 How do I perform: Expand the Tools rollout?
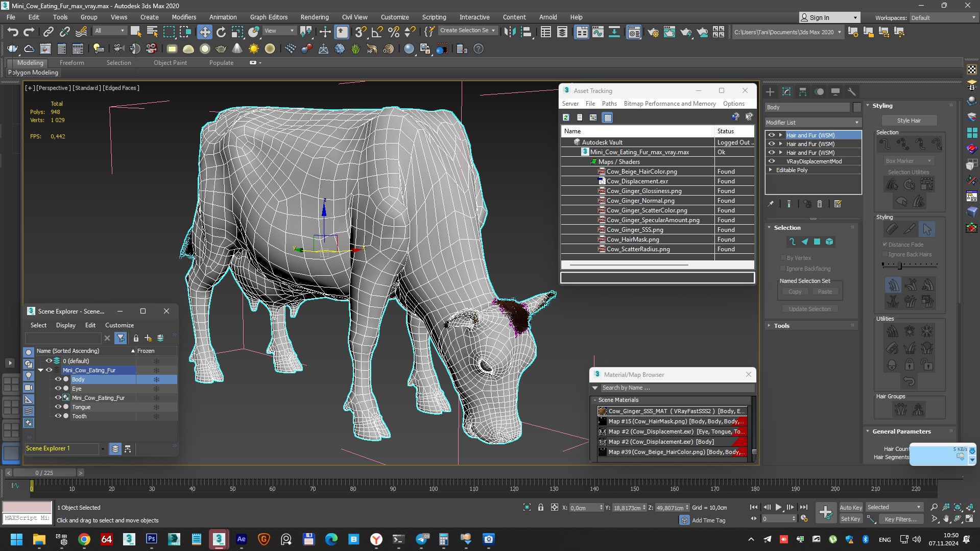(x=781, y=326)
